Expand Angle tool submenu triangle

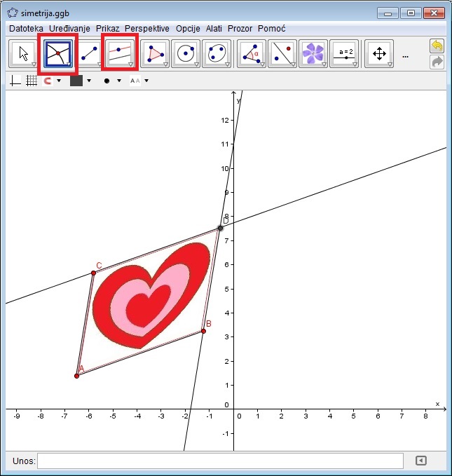click(x=263, y=64)
